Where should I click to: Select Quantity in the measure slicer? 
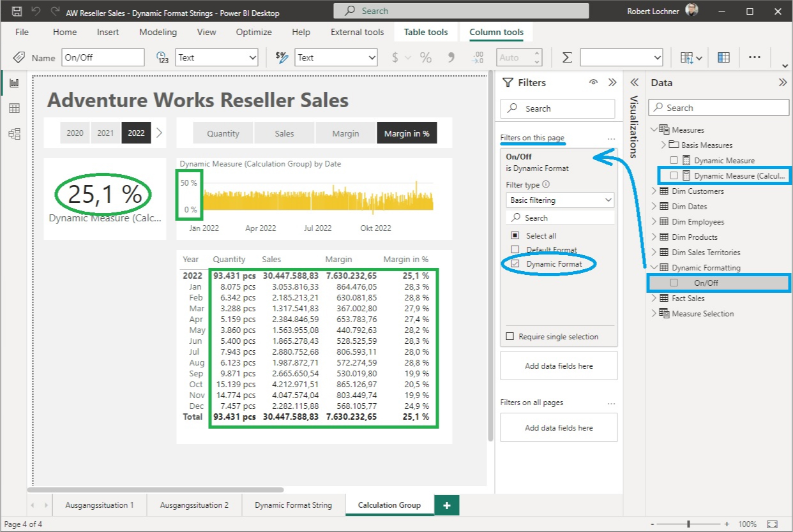pyautogui.click(x=223, y=133)
